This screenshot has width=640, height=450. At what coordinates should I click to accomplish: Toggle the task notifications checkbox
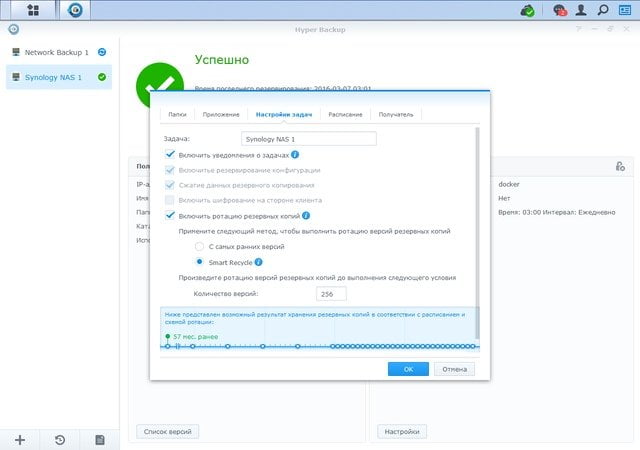point(170,155)
